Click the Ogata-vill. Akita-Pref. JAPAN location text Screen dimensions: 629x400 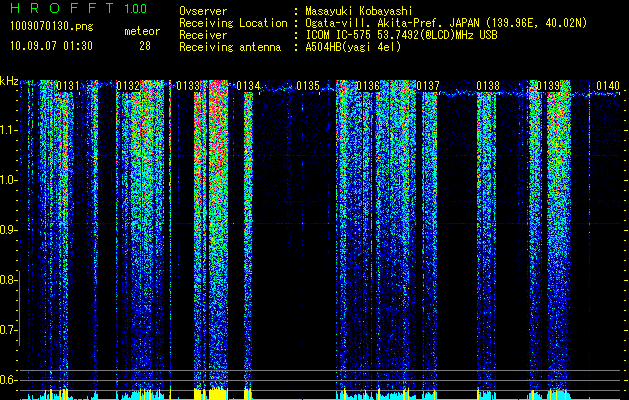point(446,23)
